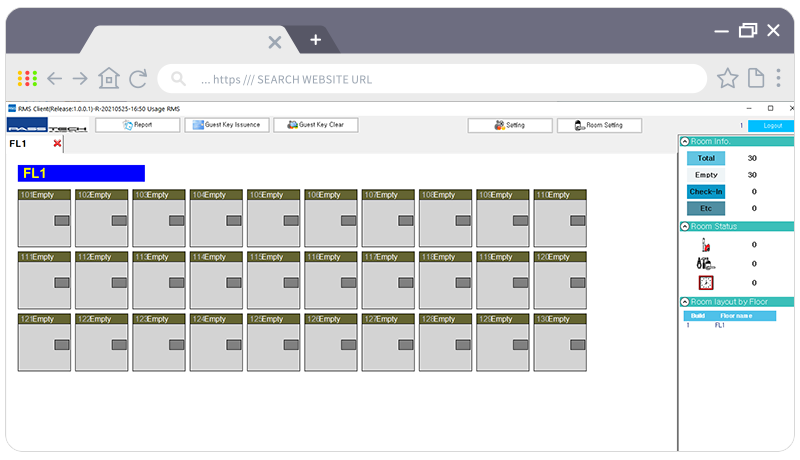This screenshot has height=460, width=800.
Task: Open the browser apps grid icon
Action: click(27, 79)
